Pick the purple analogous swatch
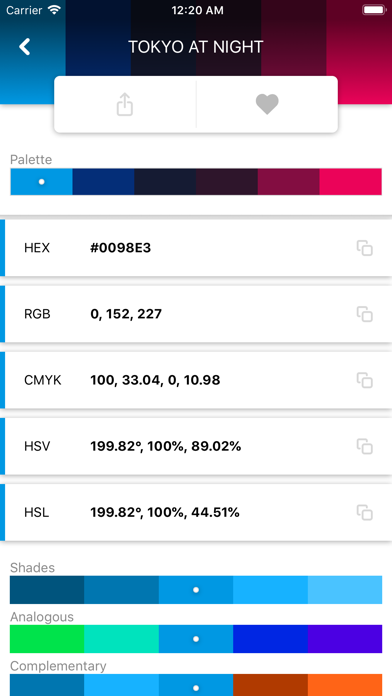The image size is (392, 696). pos(345,639)
